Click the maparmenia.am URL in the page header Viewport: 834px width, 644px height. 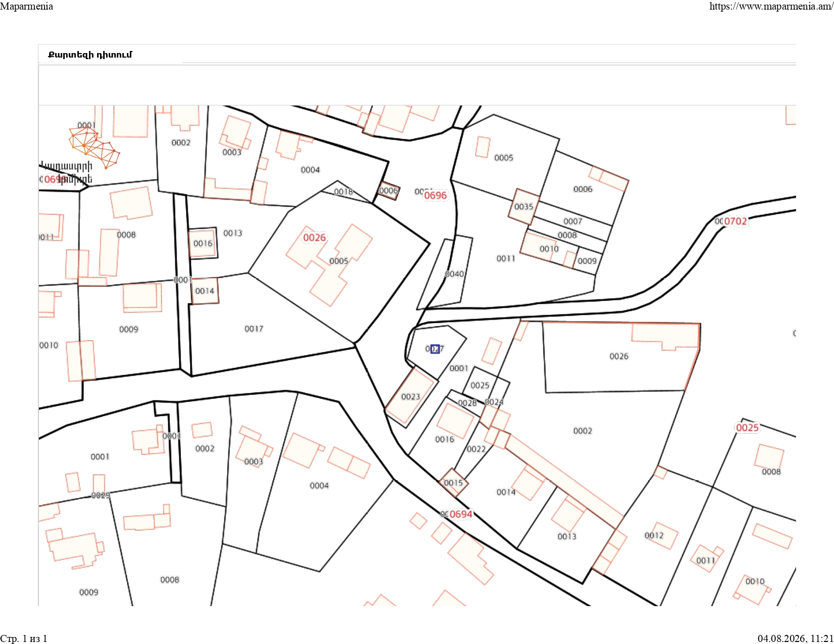point(771,6)
